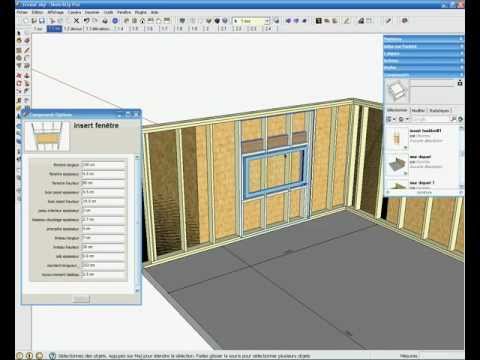This screenshot has height=360, width=480.
Task: Open the Details arrow in Components browser
Action: pyautogui.click(x=460, y=119)
